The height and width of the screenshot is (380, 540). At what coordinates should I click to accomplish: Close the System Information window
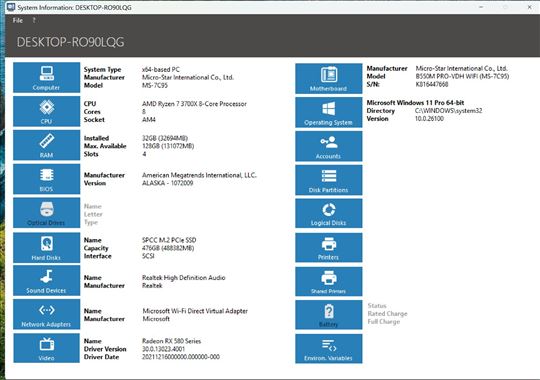coord(530,7)
